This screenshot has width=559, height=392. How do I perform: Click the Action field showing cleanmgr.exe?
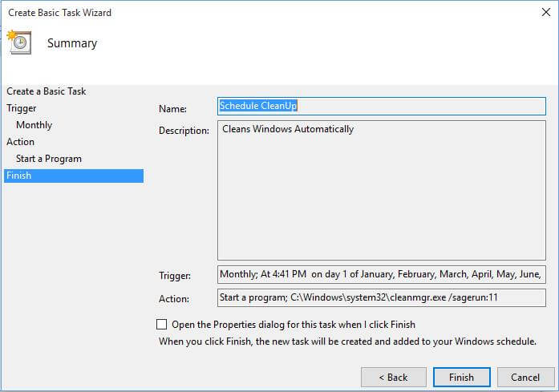[x=382, y=297]
